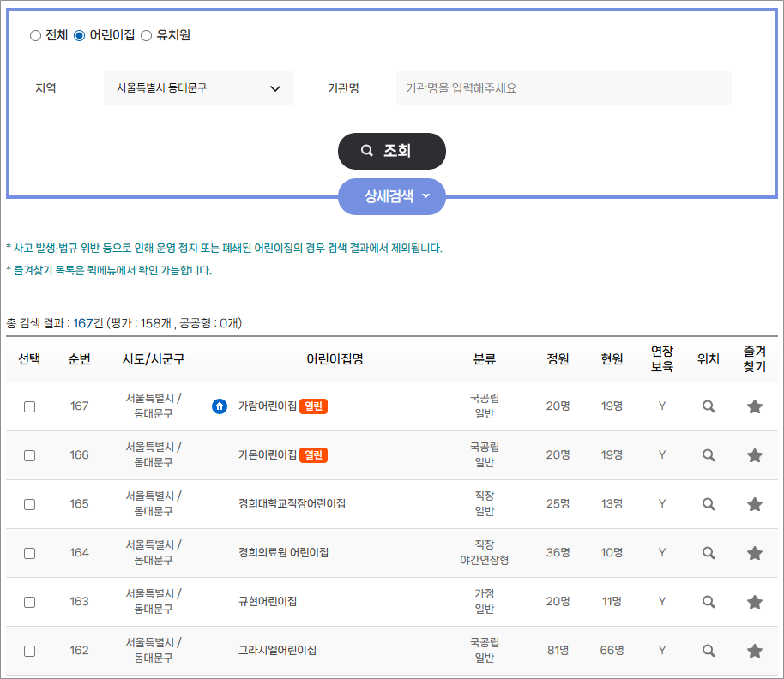The height and width of the screenshot is (679, 784).
Task: Check the checkbox for 그라시엘어린이집 row
Action: coord(29,651)
